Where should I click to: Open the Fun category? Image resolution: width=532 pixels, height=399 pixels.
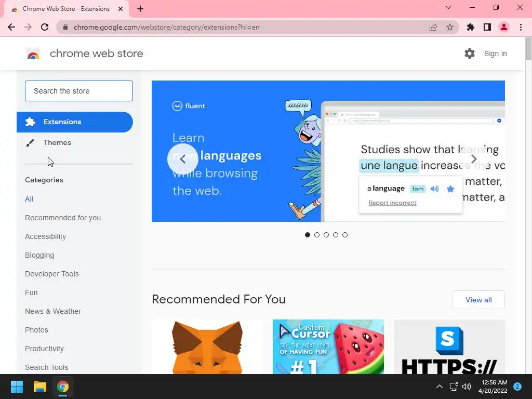[x=31, y=292]
